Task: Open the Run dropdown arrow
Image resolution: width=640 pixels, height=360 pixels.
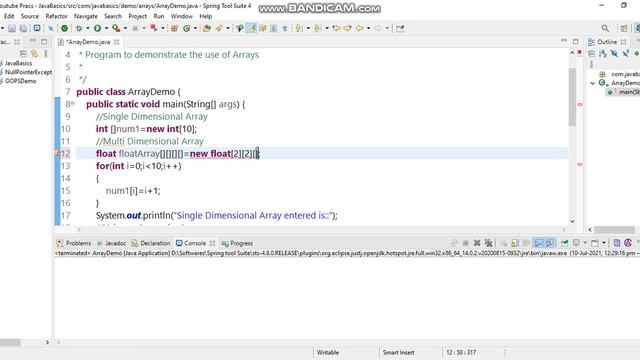Action: click(x=106, y=28)
